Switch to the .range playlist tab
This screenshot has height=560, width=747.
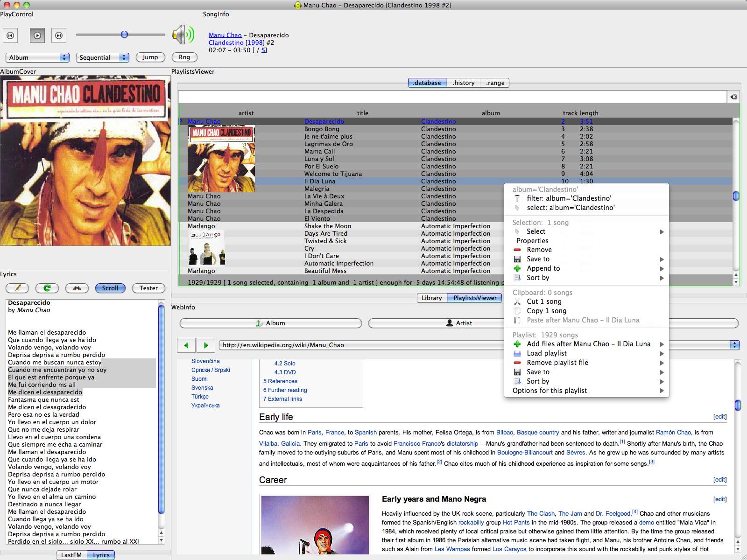(x=495, y=83)
